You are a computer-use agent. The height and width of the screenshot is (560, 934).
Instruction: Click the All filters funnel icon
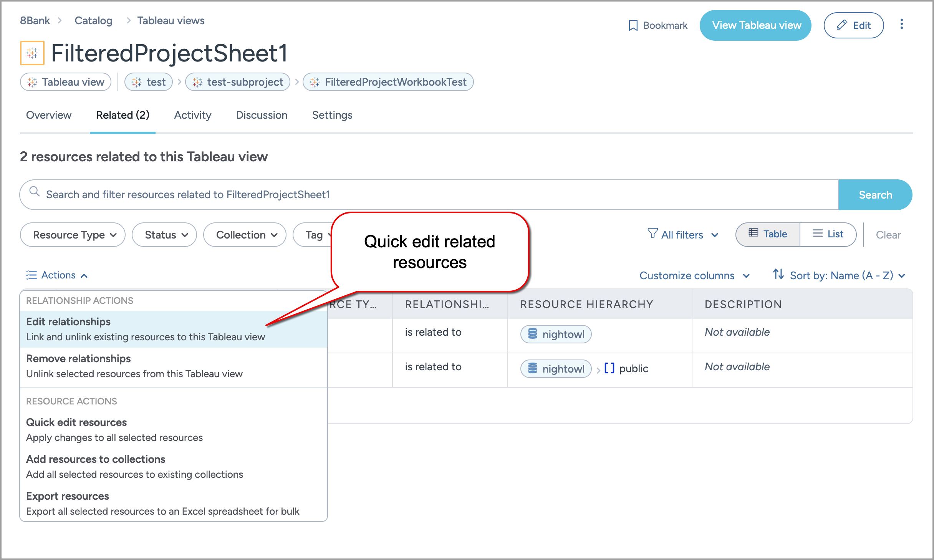(x=652, y=234)
